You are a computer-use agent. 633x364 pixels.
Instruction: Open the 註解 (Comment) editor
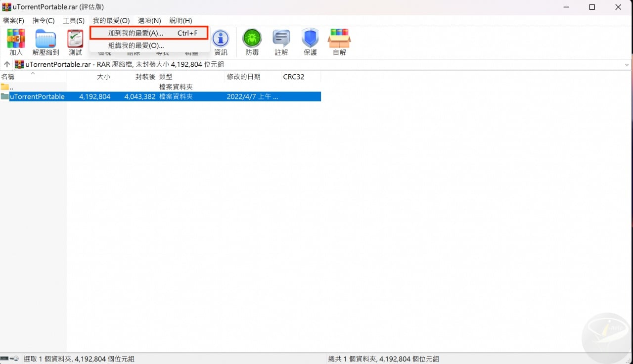point(281,42)
